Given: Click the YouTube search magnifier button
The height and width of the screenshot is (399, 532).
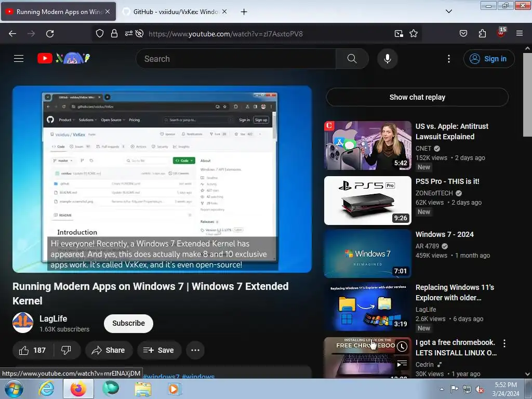Looking at the screenshot, I should [352, 59].
